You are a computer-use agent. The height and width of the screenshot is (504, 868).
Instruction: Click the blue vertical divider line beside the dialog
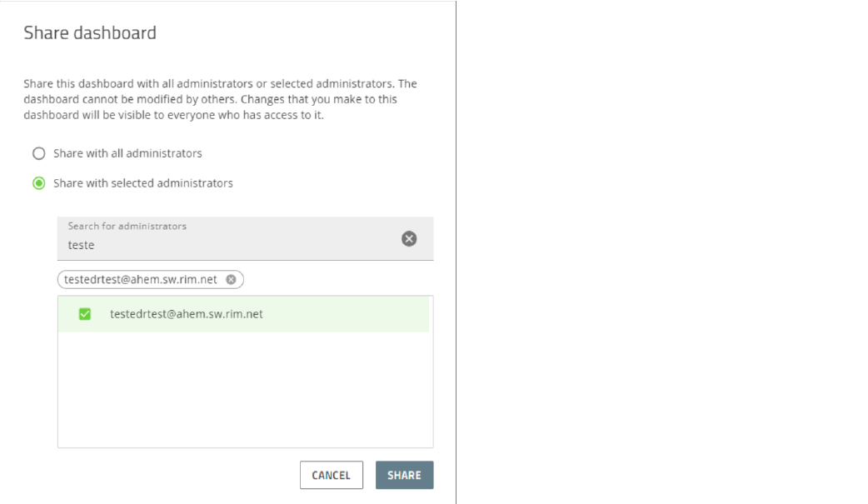coord(456,252)
